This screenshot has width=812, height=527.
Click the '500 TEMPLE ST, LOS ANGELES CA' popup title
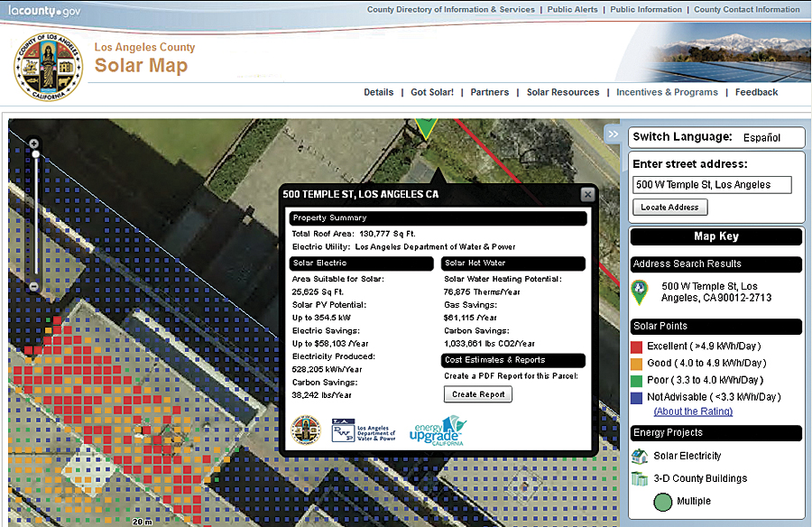(360, 194)
